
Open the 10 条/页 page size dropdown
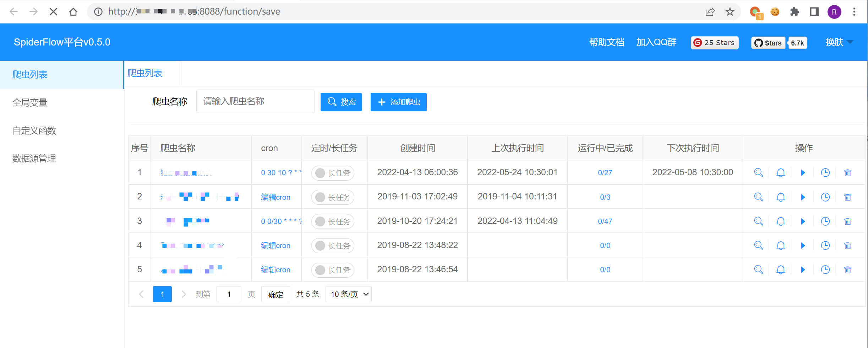[x=348, y=294]
